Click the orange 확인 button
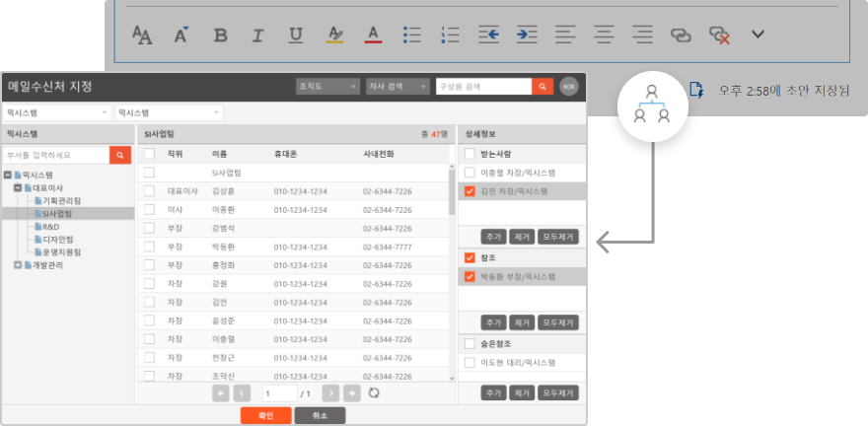This screenshot has height=426, width=868. pyautogui.click(x=265, y=415)
